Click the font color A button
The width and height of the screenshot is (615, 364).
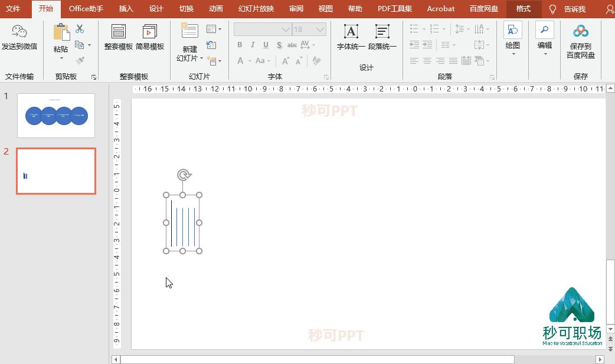coord(240,61)
